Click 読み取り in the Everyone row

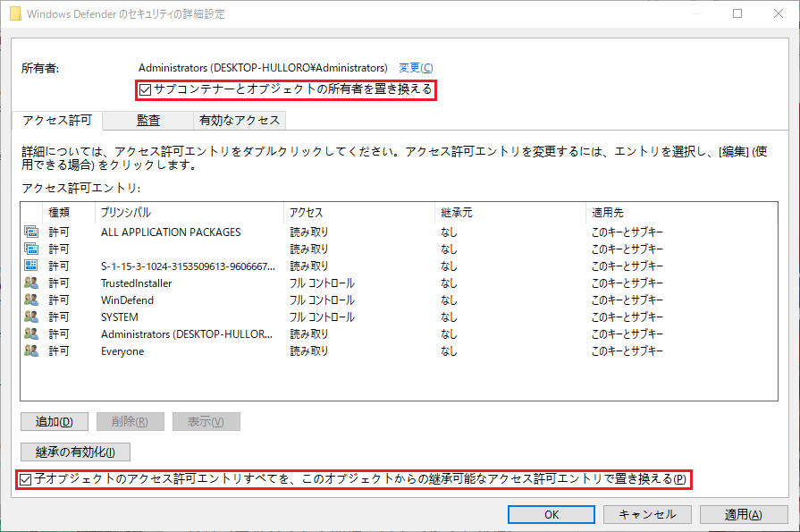point(309,351)
